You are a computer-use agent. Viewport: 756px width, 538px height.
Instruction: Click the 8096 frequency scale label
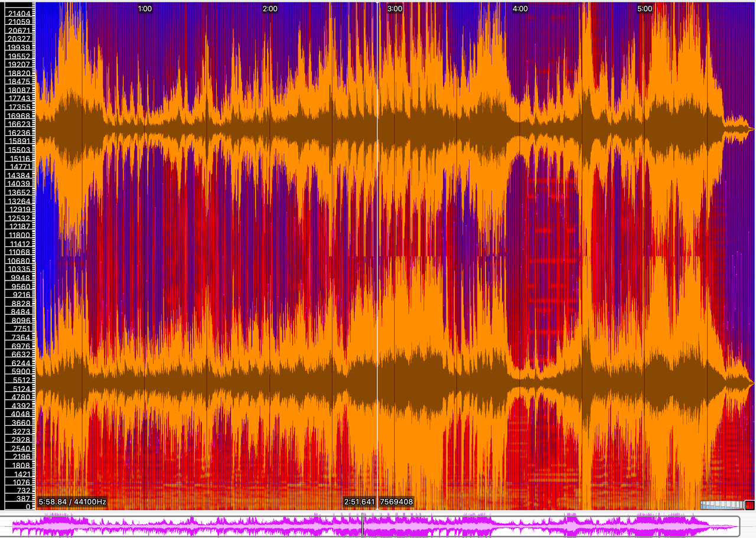click(19, 320)
